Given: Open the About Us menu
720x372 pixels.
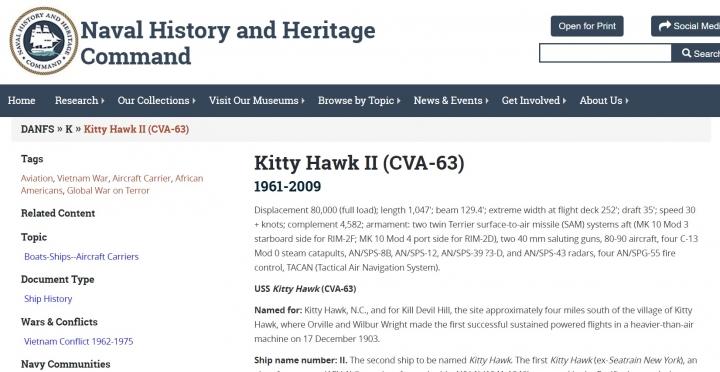Looking at the screenshot, I should (x=604, y=101).
